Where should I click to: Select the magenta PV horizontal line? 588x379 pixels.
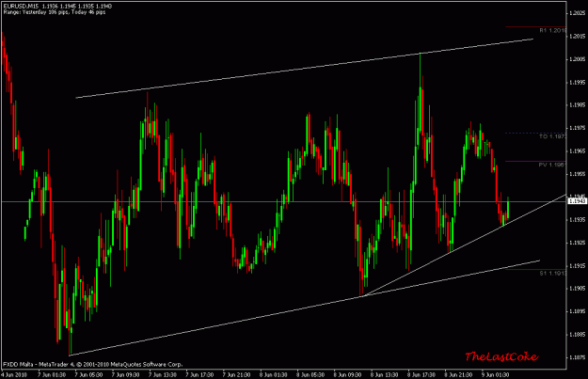[535, 161]
